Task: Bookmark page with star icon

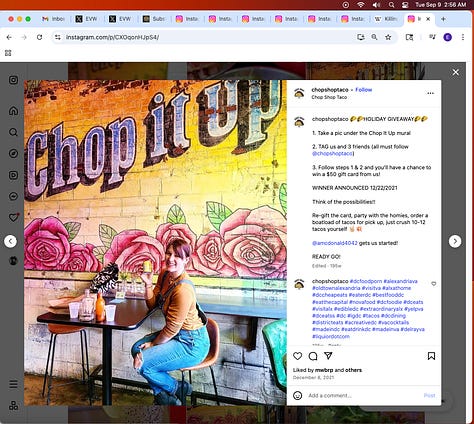Action: coord(388,37)
